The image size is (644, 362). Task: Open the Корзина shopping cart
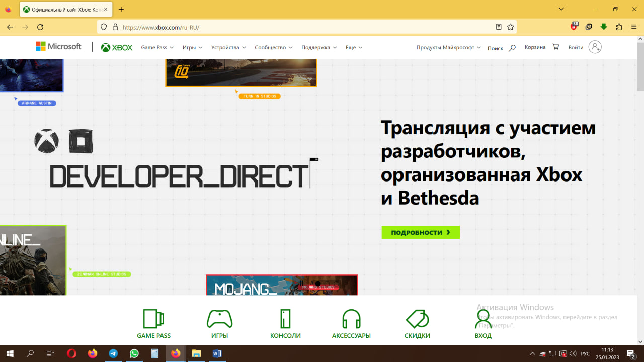542,47
